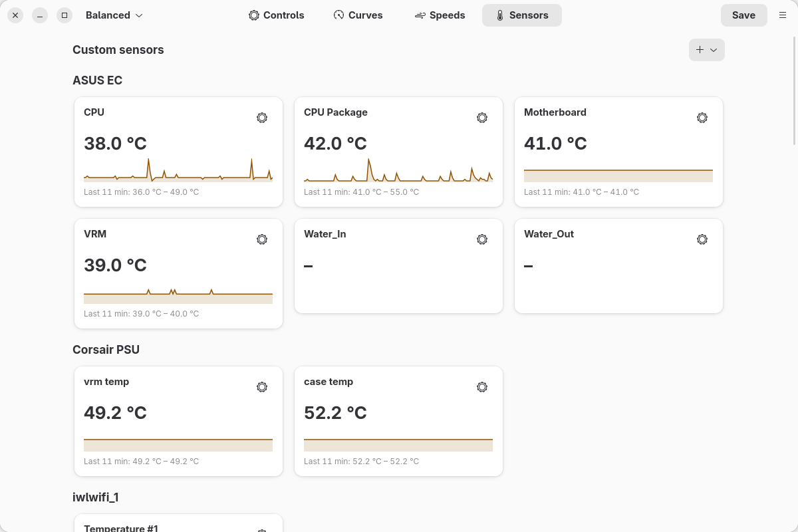Open settings gear for vrm temp sensor
The image size is (798, 532).
(262, 387)
